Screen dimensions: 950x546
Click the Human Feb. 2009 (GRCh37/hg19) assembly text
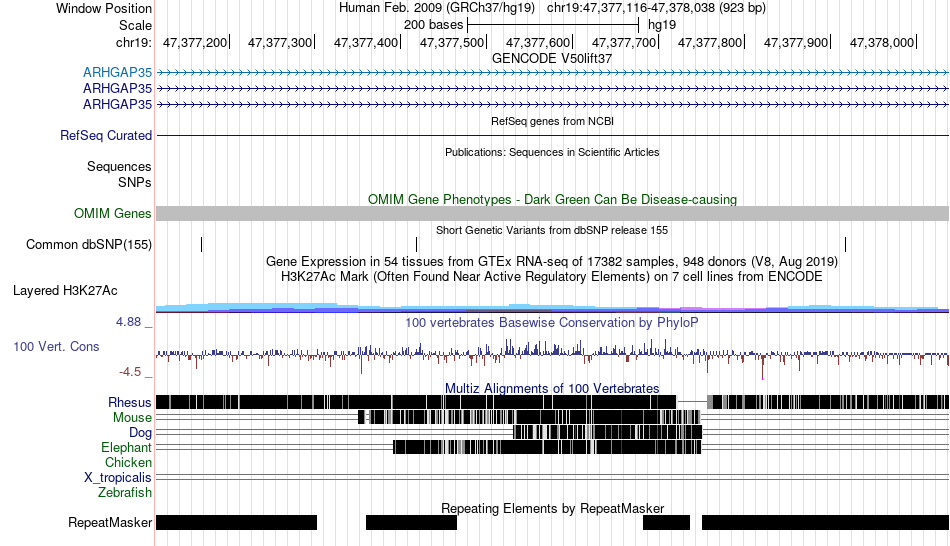tap(437, 8)
